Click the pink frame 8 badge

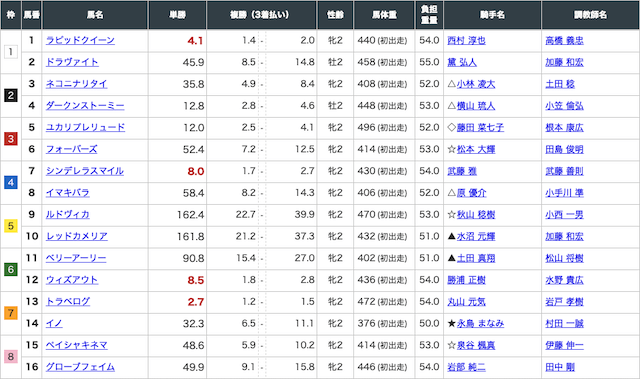(11, 356)
